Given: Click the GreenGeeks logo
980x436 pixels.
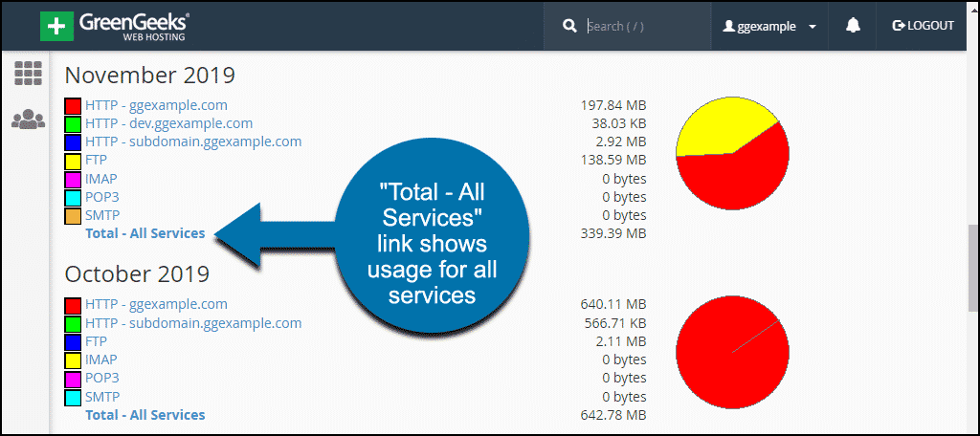Looking at the screenshot, I should click(x=115, y=26).
